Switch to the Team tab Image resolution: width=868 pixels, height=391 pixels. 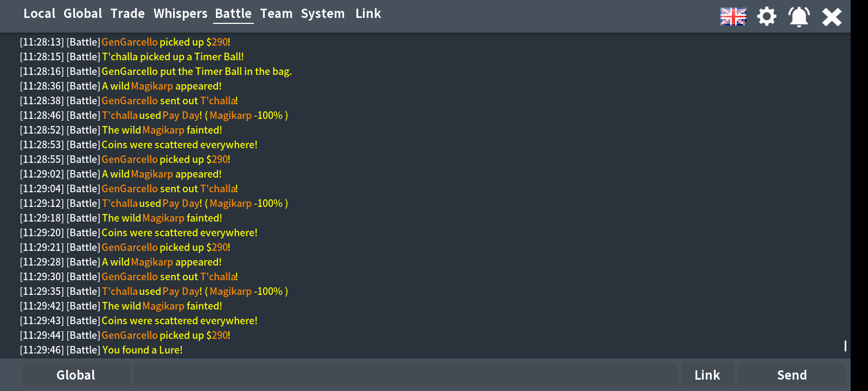pos(276,14)
